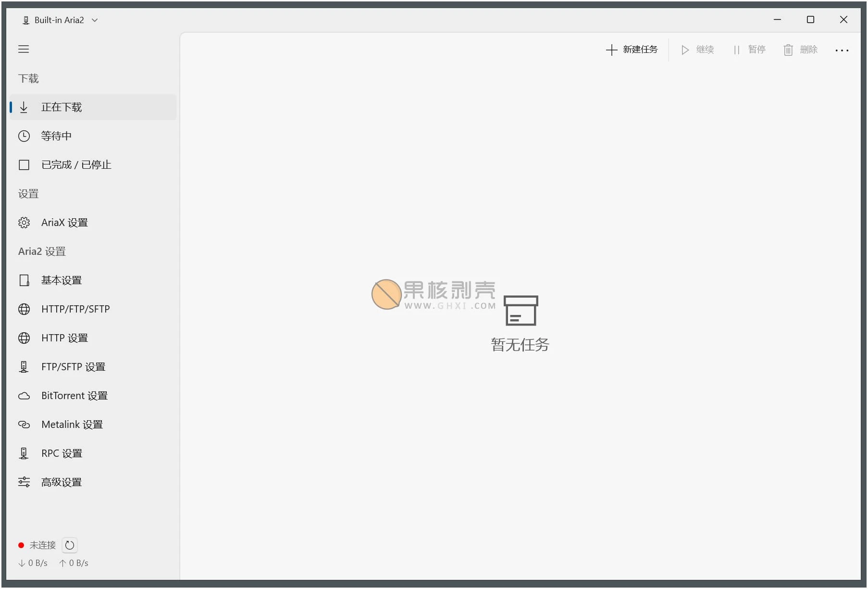Click the download arrow icon beside 正在下载

pos(24,107)
